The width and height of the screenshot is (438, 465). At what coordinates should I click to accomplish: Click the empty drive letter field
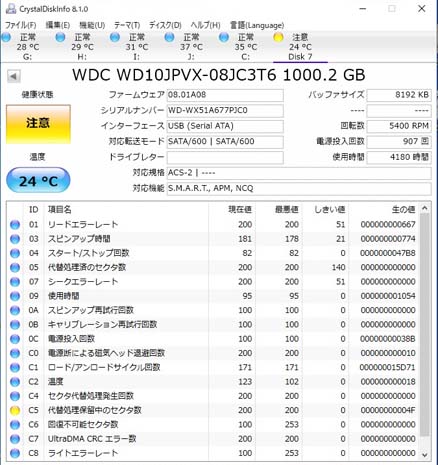coord(225,157)
